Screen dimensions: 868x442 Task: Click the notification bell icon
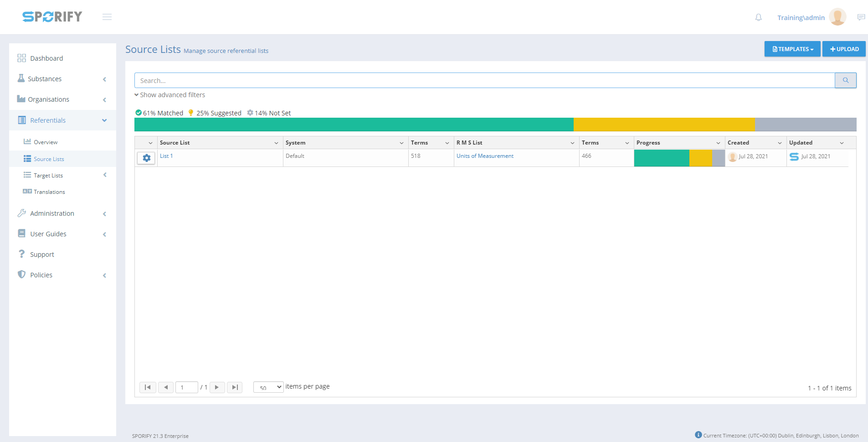pos(758,17)
